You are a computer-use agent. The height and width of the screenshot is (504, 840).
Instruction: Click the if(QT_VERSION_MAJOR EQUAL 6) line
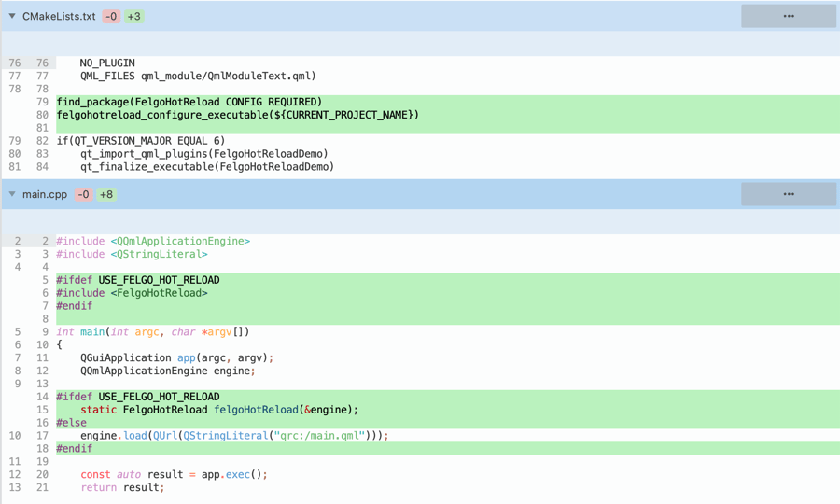[x=141, y=140]
